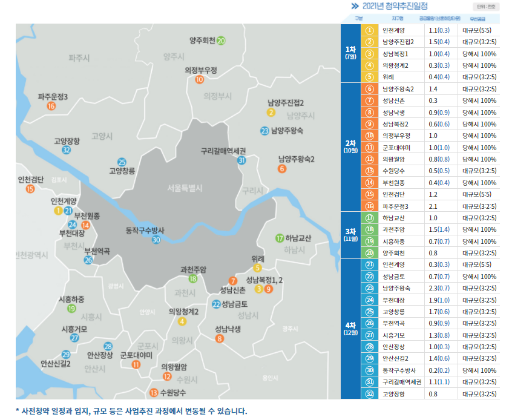The image size is (512, 420).
Task: Click supply value 2.1 in 파주운정3 row
Action: pyautogui.click(x=433, y=206)
